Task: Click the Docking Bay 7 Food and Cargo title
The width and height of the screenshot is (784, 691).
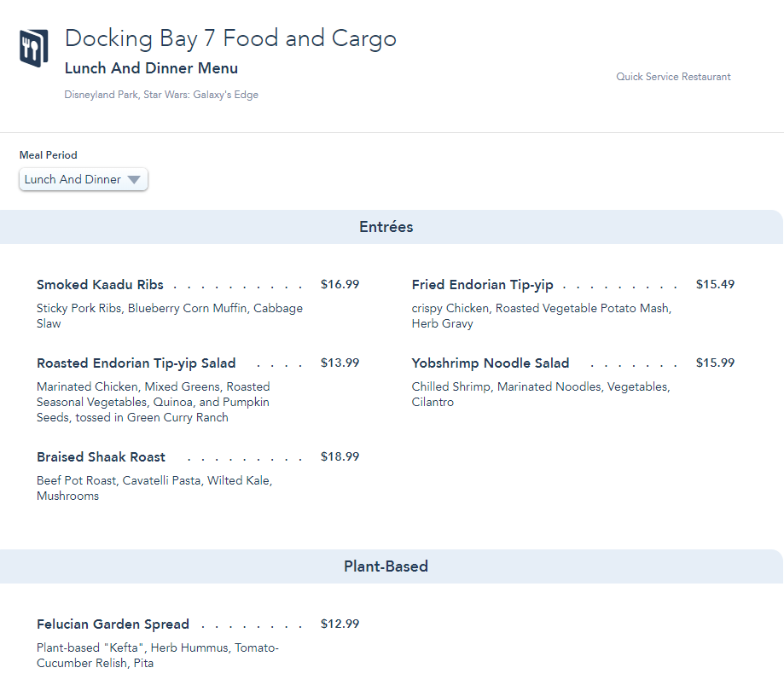Action: (x=230, y=38)
